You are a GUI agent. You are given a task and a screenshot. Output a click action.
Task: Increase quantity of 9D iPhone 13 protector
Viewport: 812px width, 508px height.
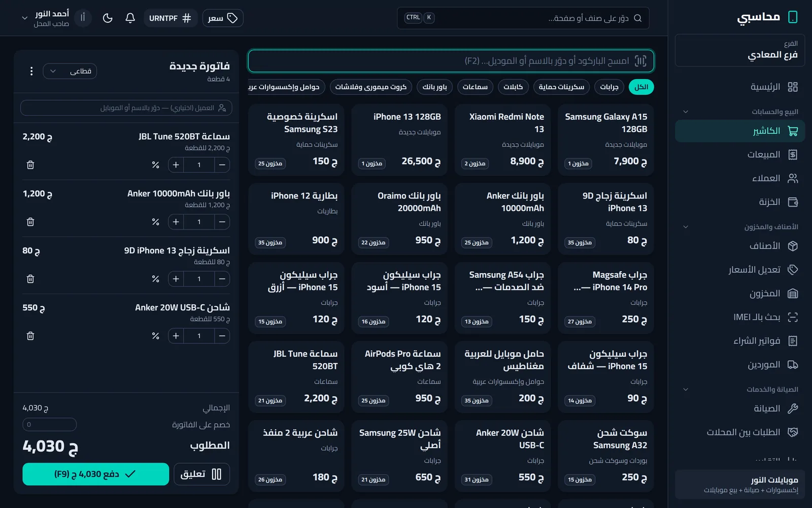[176, 279]
